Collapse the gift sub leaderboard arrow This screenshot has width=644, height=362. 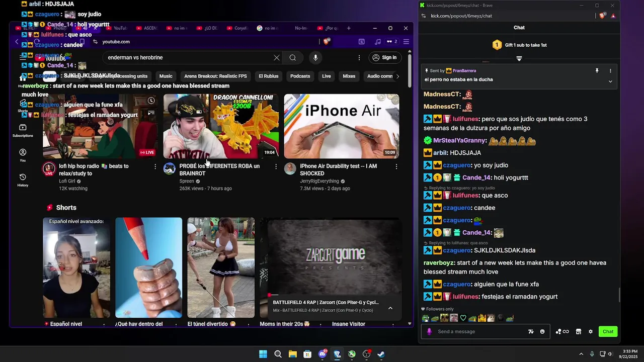519,58
